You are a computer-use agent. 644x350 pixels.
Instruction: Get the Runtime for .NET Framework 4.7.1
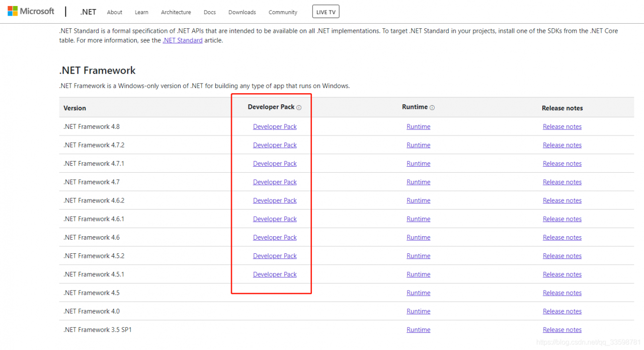[419, 164]
